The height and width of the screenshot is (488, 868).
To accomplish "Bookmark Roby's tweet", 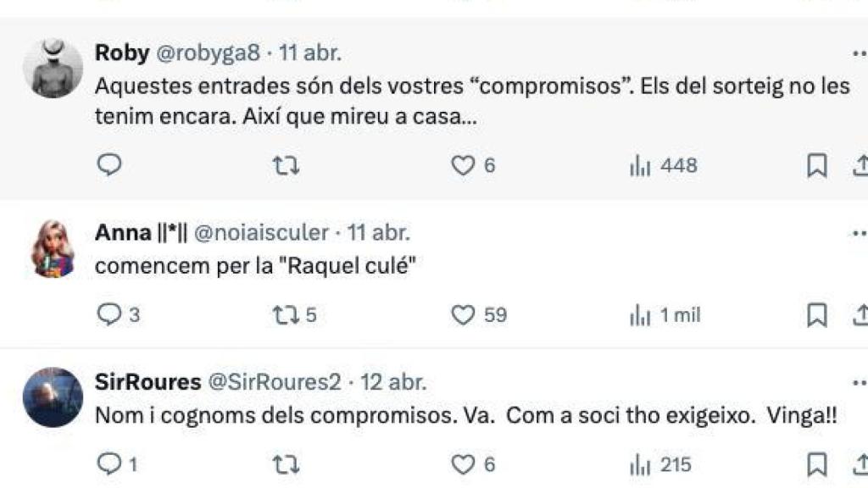I will pos(816,167).
